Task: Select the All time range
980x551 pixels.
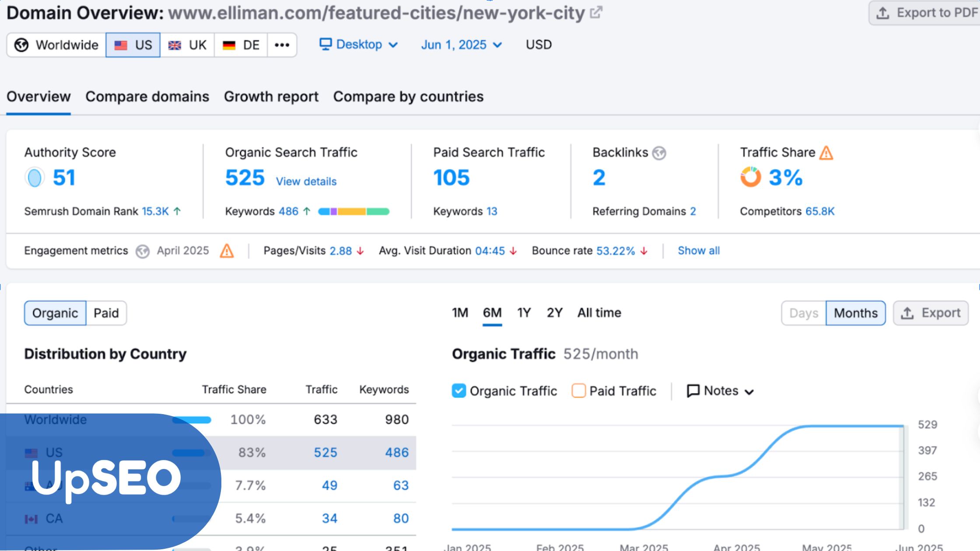Action: pyautogui.click(x=599, y=313)
